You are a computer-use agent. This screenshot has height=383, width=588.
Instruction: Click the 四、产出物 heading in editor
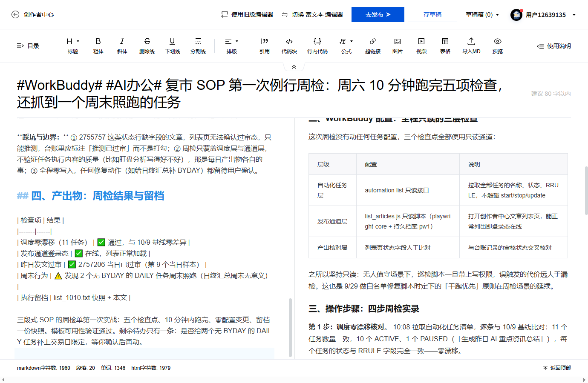pos(90,196)
